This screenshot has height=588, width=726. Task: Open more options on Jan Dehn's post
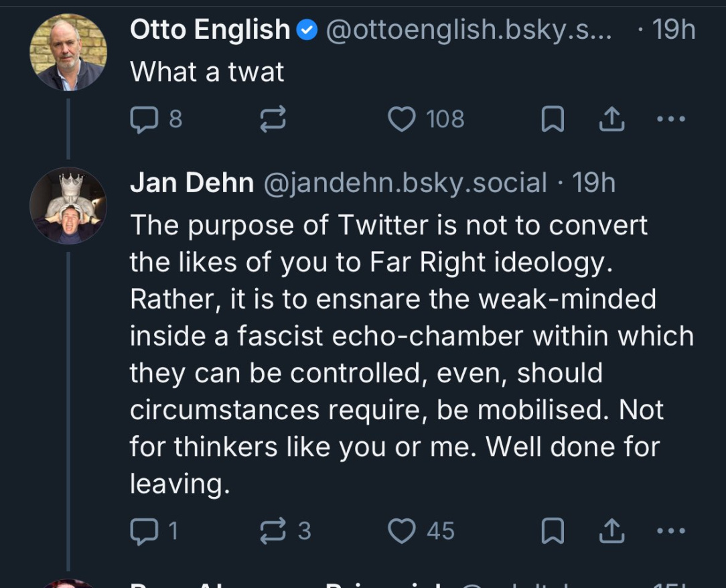(x=671, y=531)
